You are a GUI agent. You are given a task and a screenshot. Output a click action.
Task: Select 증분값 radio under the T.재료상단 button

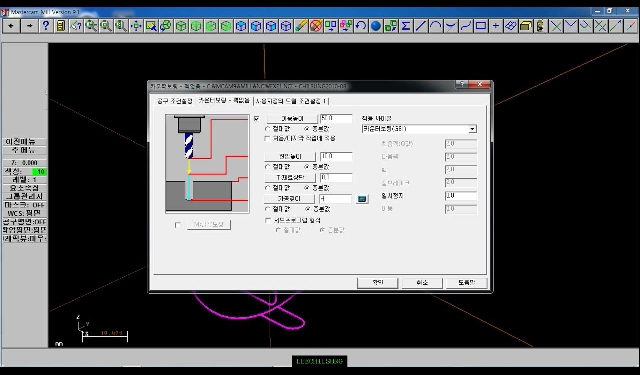307,188
